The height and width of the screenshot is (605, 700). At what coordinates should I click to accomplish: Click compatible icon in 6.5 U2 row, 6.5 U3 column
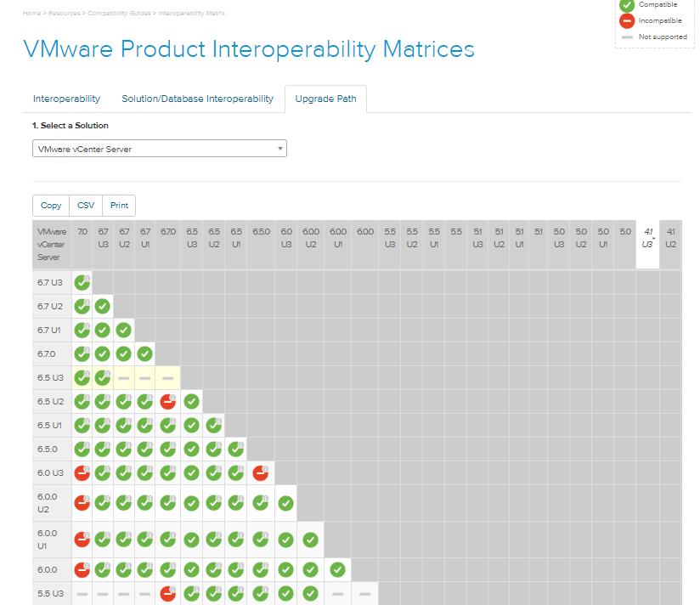[191, 401]
